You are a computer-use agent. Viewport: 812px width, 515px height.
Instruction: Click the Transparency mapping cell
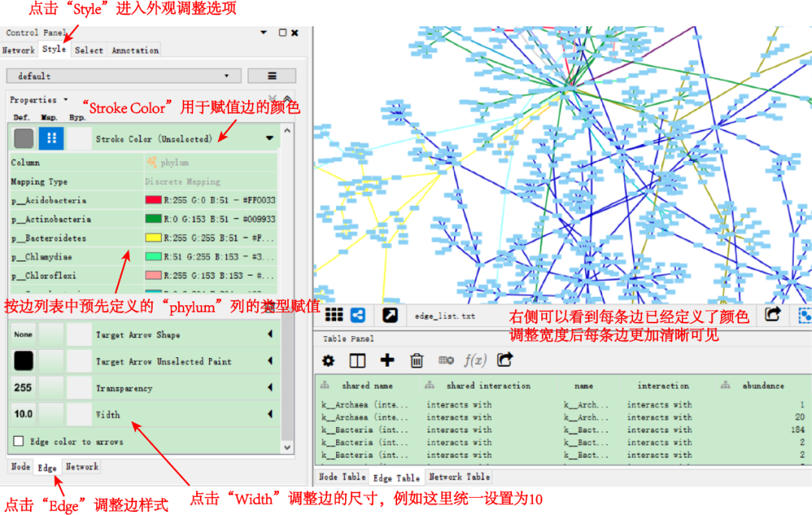click(x=51, y=388)
